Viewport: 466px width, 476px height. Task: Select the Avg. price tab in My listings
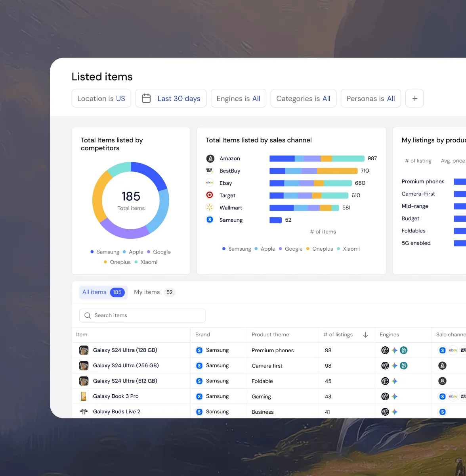pyautogui.click(x=453, y=161)
